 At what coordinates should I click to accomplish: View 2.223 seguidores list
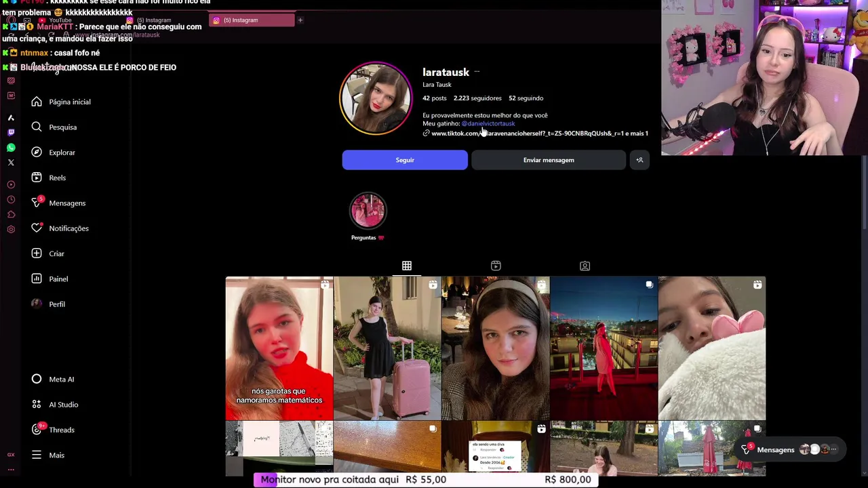click(477, 98)
